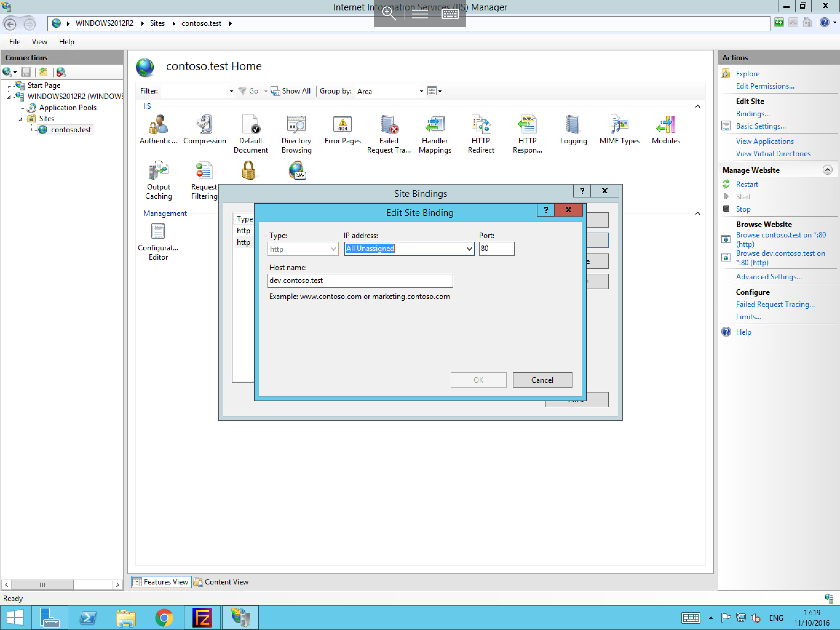Image resolution: width=840 pixels, height=630 pixels.
Task: Collapse the Management section group
Action: (697, 213)
